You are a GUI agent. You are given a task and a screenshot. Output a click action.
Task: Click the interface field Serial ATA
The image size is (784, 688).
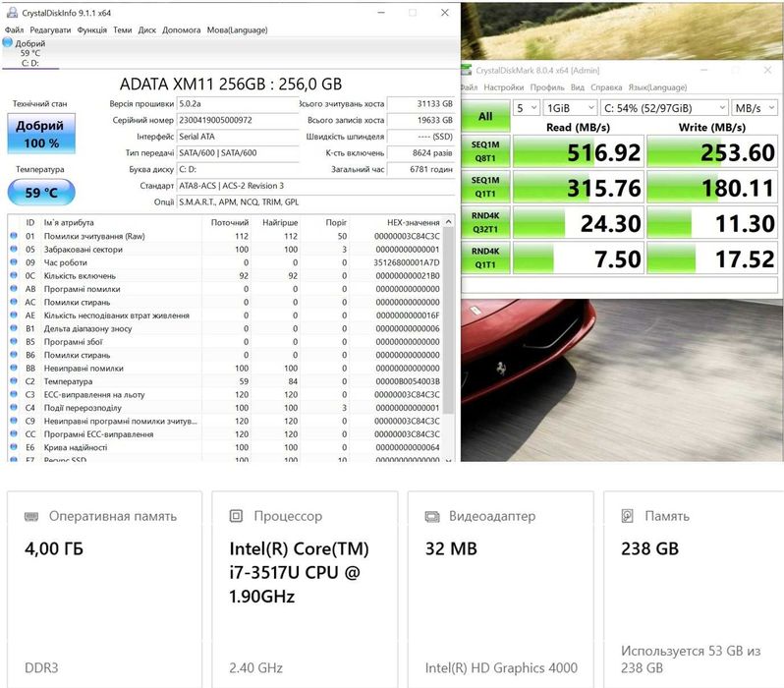[x=238, y=137]
